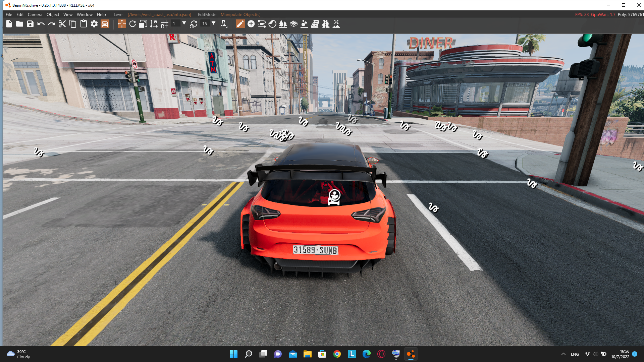
Task: Open Chrome from the taskbar
Action: point(337,354)
